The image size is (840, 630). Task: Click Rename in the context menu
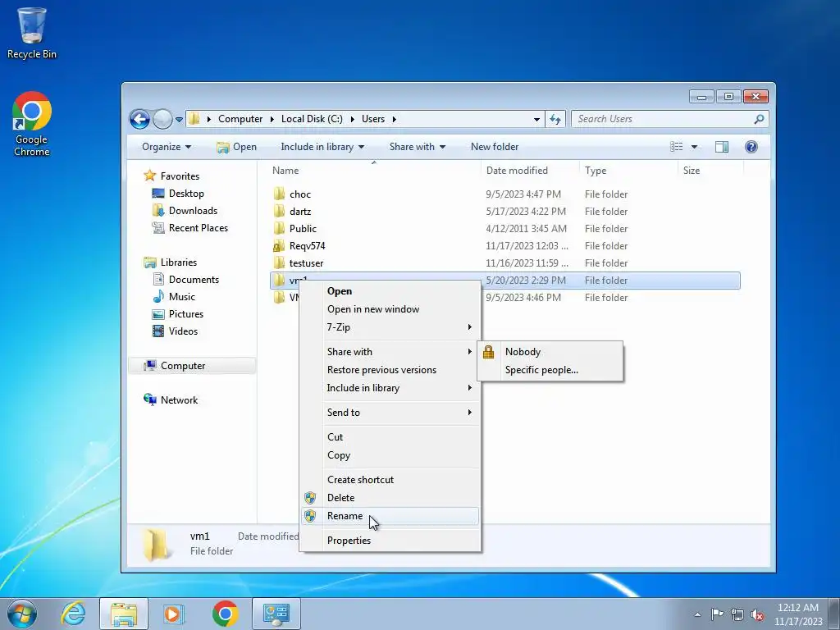coord(390,516)
